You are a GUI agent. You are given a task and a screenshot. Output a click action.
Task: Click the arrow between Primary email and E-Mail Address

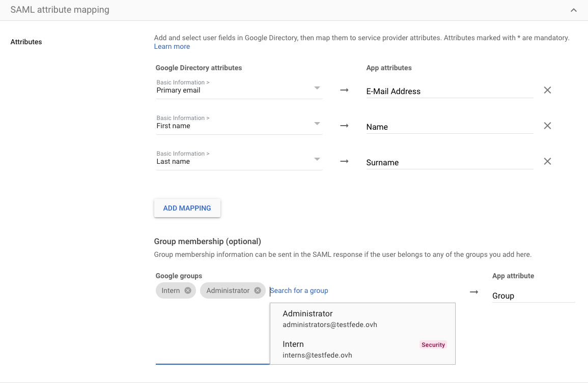click(x=344, y=90)
